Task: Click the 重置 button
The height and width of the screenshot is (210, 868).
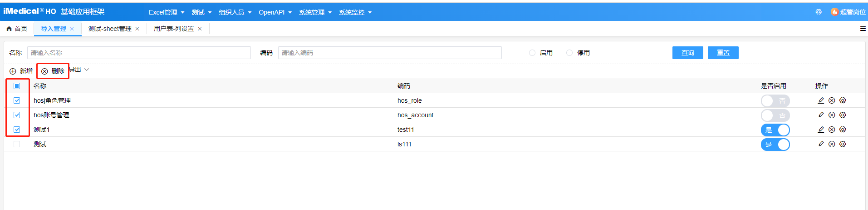Action: click(723, 53)
